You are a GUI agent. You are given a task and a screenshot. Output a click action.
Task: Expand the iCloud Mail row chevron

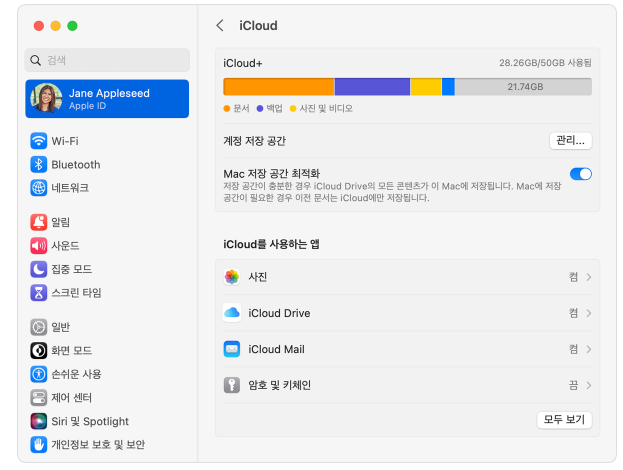[x=589, y=349]
